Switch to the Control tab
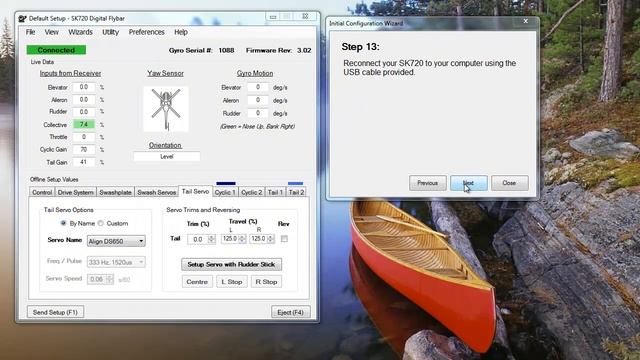Screen dimensions: 640x360 click(42, 192)
